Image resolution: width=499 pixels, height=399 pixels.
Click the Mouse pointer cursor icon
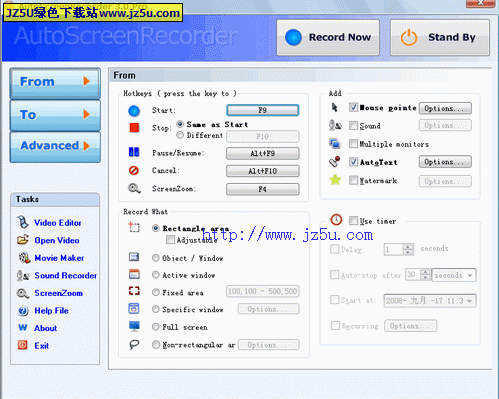pos(334,107)
